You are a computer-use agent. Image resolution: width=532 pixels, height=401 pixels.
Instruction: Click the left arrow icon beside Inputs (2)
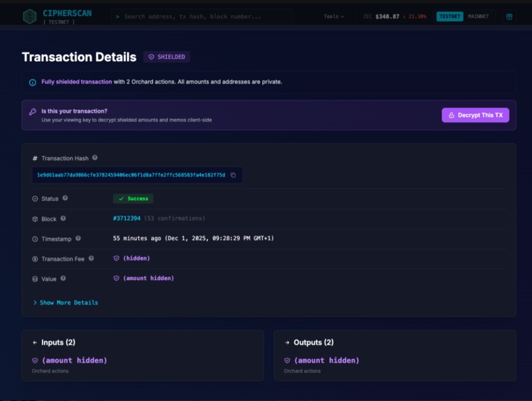35,343
